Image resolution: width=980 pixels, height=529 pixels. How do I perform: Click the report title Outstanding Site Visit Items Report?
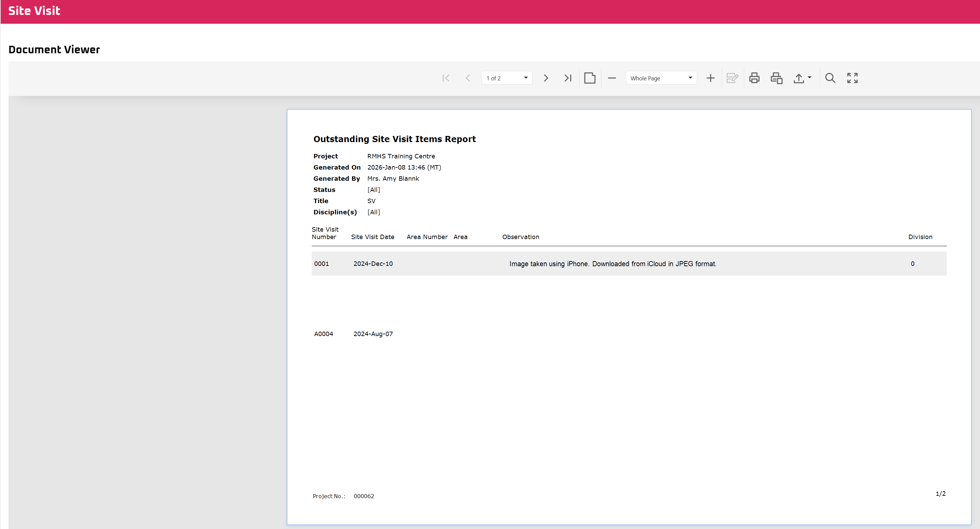click(395, 139)
